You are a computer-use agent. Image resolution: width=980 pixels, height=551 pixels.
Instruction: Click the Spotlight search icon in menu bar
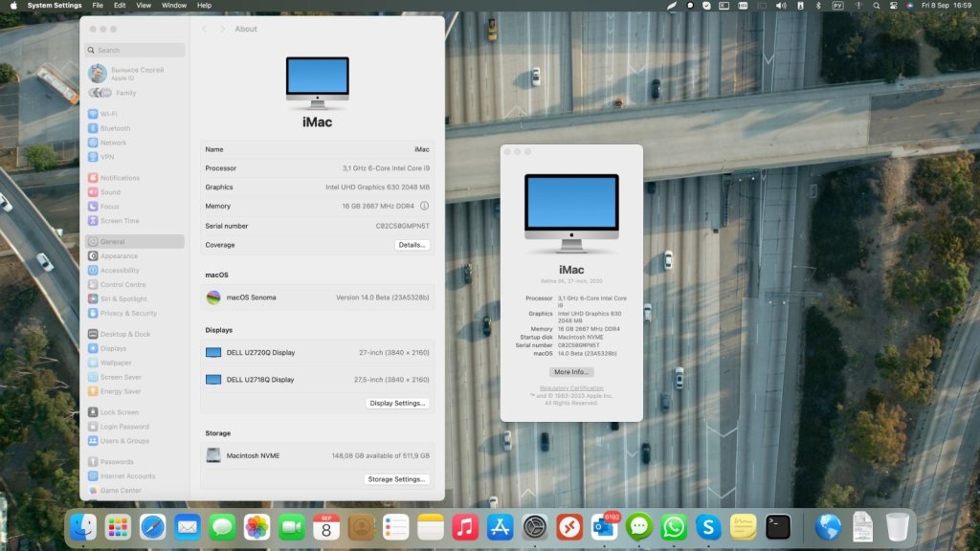(x=876, y=6)
